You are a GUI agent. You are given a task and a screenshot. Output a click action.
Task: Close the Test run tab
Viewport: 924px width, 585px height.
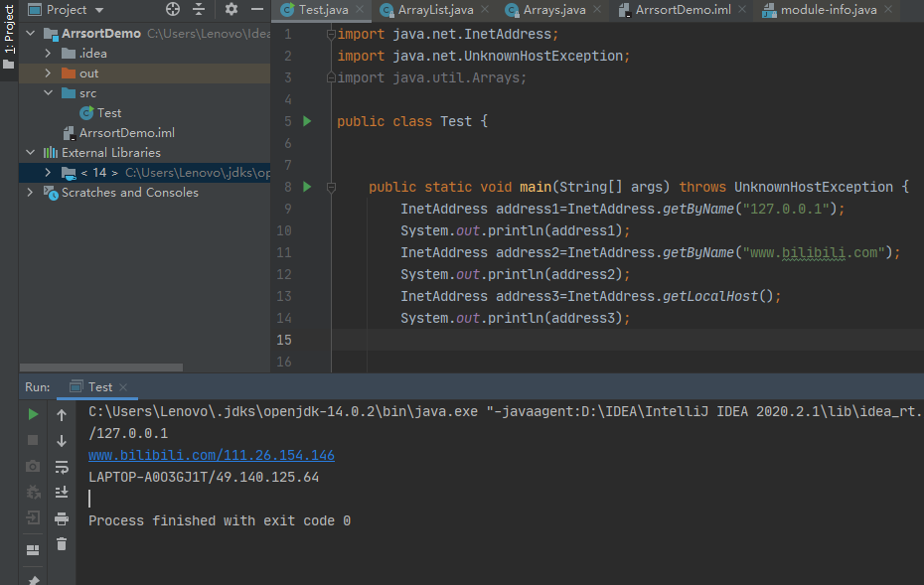tap(123, 387)
